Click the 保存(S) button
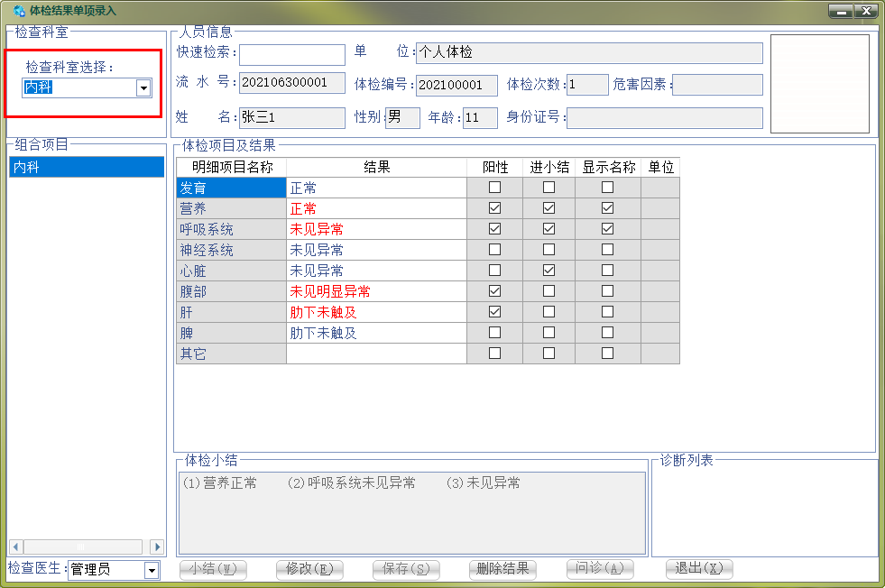The image size is (885, 588). tap(406, 569)
